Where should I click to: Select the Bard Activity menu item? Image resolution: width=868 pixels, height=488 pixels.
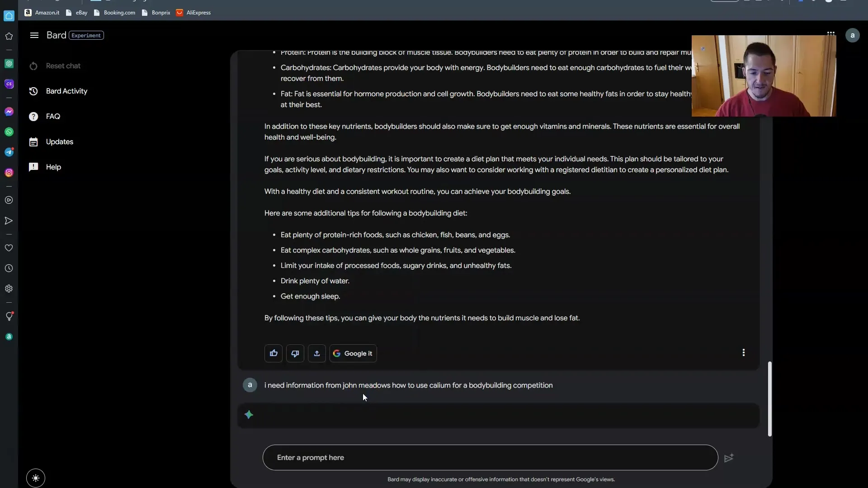[66, 90]
